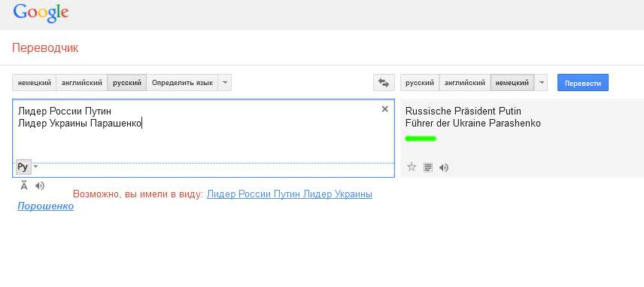Image resolution: width=644 pixels, height=287 pixels.
Task: Star the translation to save it
Action: [412, 167]
